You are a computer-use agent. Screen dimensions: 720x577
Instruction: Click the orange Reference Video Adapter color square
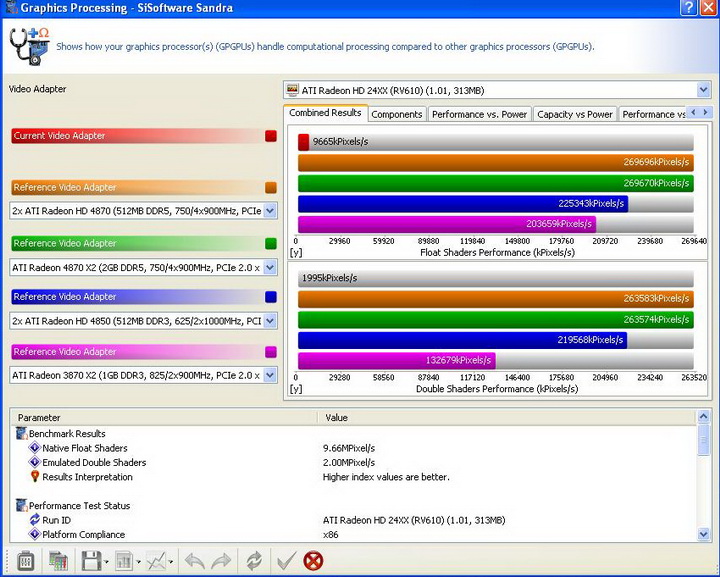pyautogui.click(x=271, y=187)
